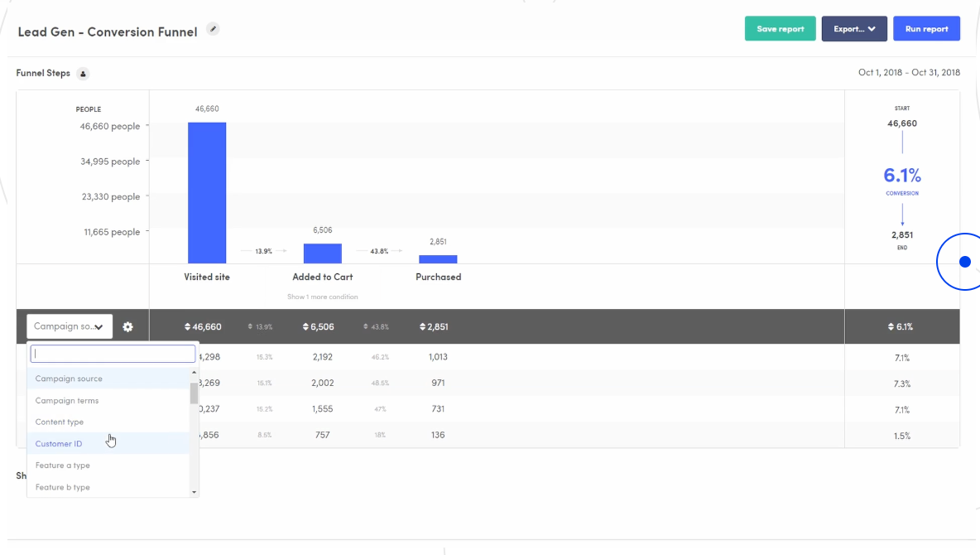
Task: Open the gear settings beside the breakdown selector
Action: [128, 326]
